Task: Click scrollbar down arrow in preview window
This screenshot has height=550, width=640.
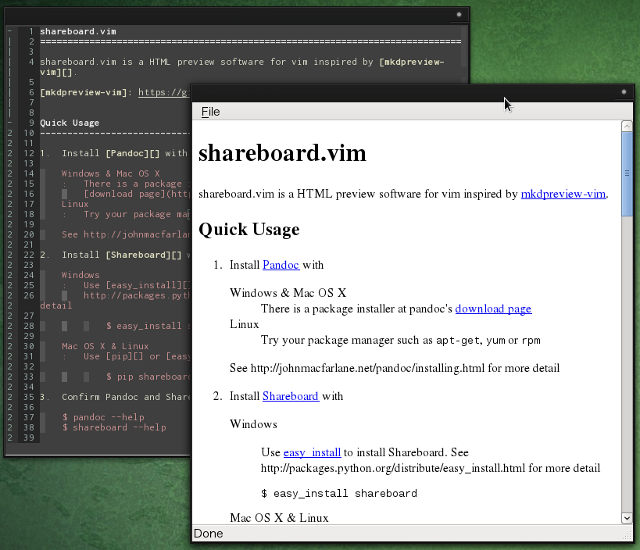Action: 627,518
